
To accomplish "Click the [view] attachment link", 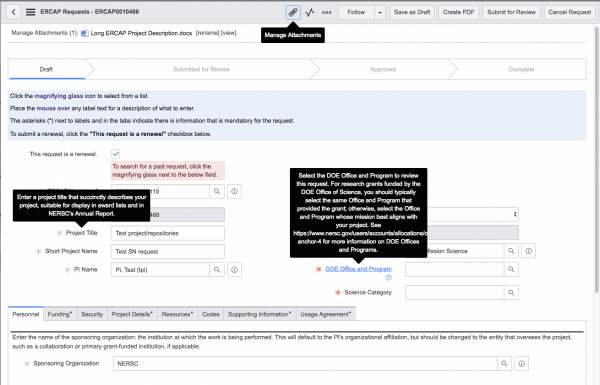I will pyautogui.click(x=228, y=33).
